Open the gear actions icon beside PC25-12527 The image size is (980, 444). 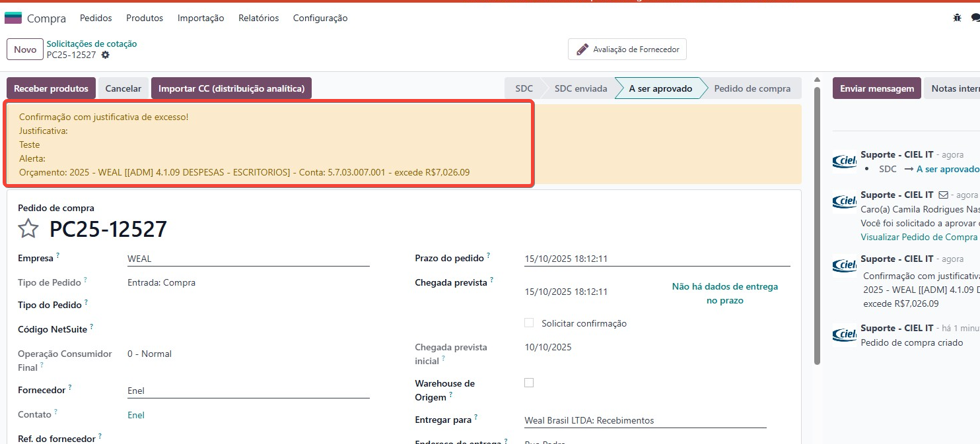tap(105, 55)
